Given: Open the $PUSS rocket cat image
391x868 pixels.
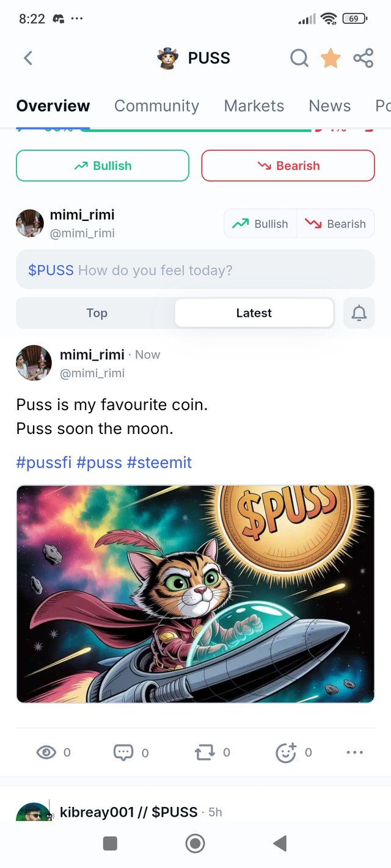Looking at the screenshot, I should 195,593.
